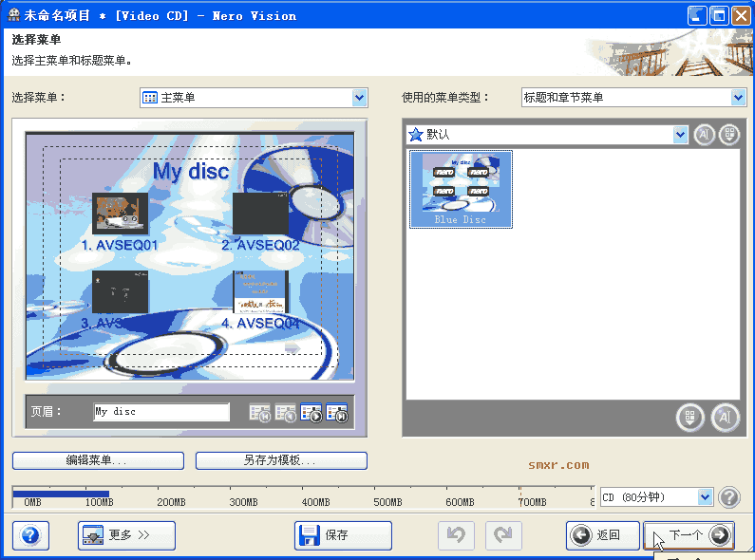The height and width of the screenshot is (560, 755).
Task: Click the 编辑菜单... button
Action: click(98, 460)
